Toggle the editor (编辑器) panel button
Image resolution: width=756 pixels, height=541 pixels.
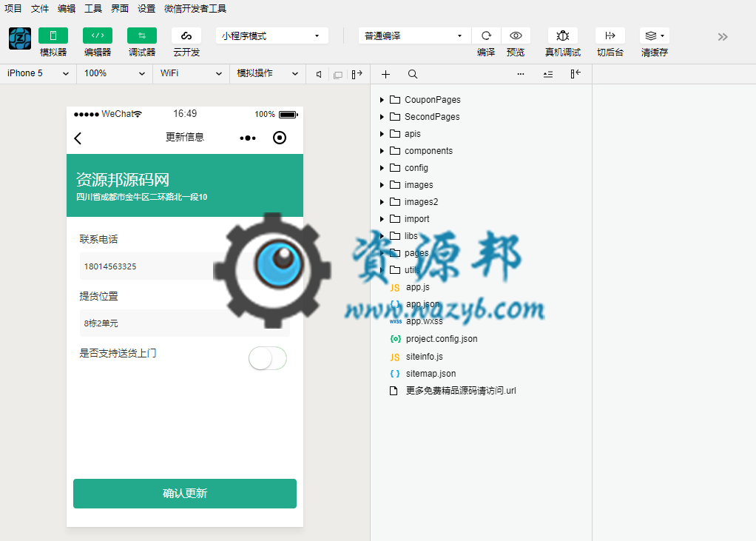(x=98, y=36)
